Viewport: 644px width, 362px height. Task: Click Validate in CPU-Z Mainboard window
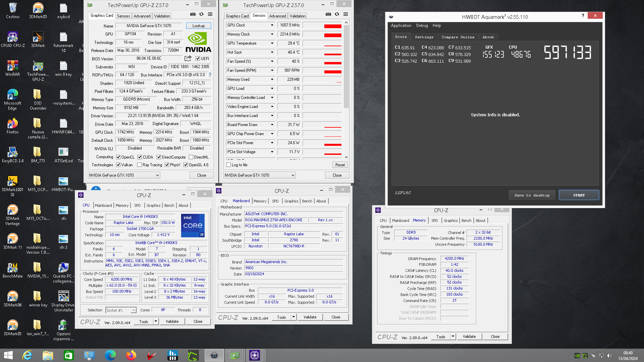click(310, 317)
